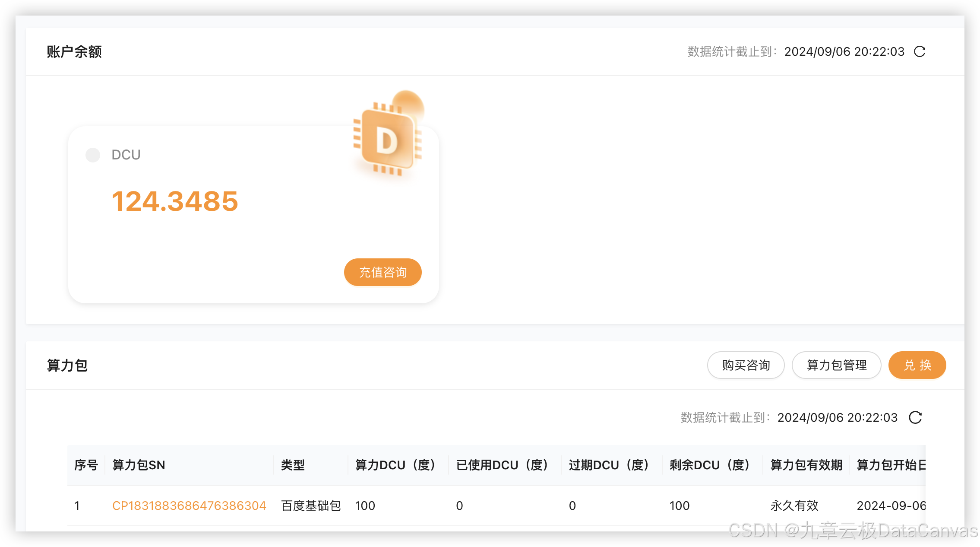Click the 过期DCU（度） column header
The height and width of the screenshot is (547, 980).
(x=609, y=465)
